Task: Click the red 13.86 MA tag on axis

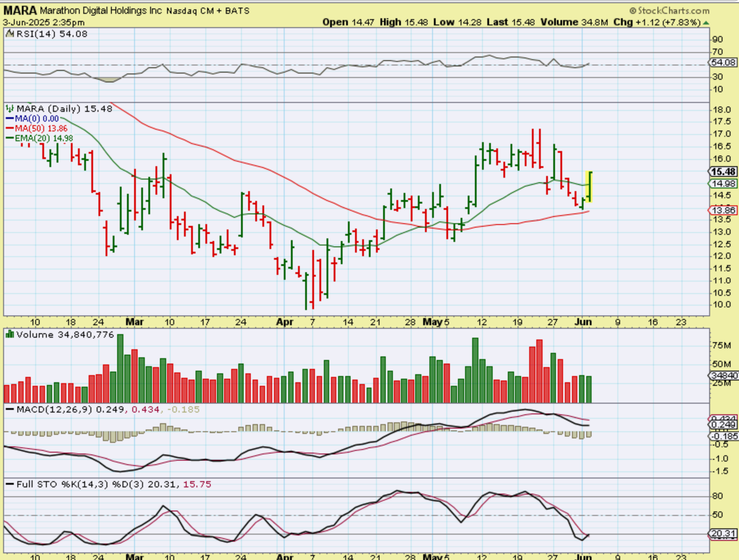Action: (x=723, y=210)
